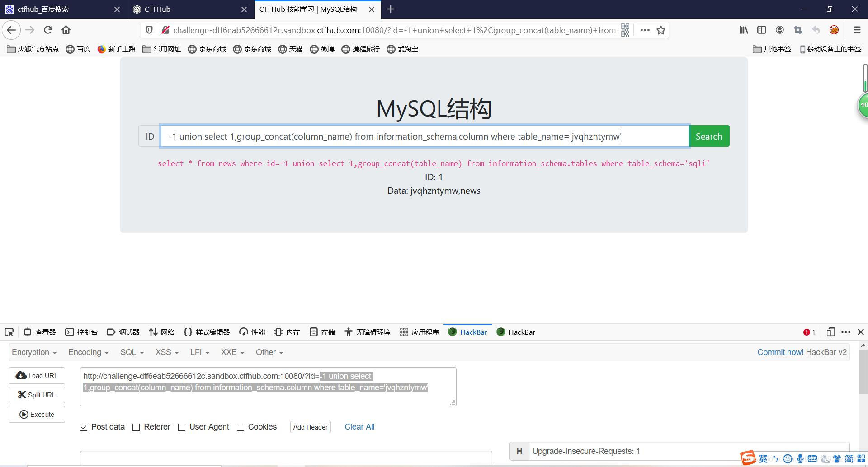Image resolution: width=868 pixels, height=467 pixels.
Task: Open the 新手上路 bookmark
Action: [117, 49]
